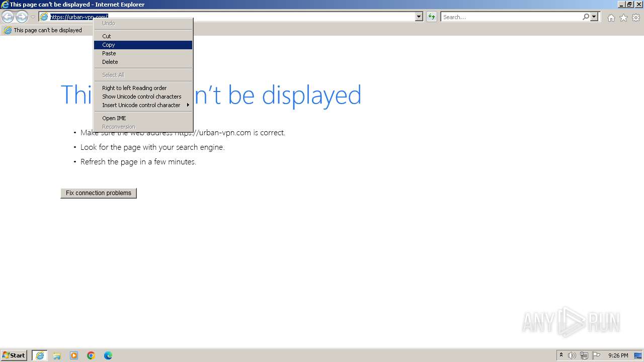Close the Internet Explorer window

[x=638, y=5]
